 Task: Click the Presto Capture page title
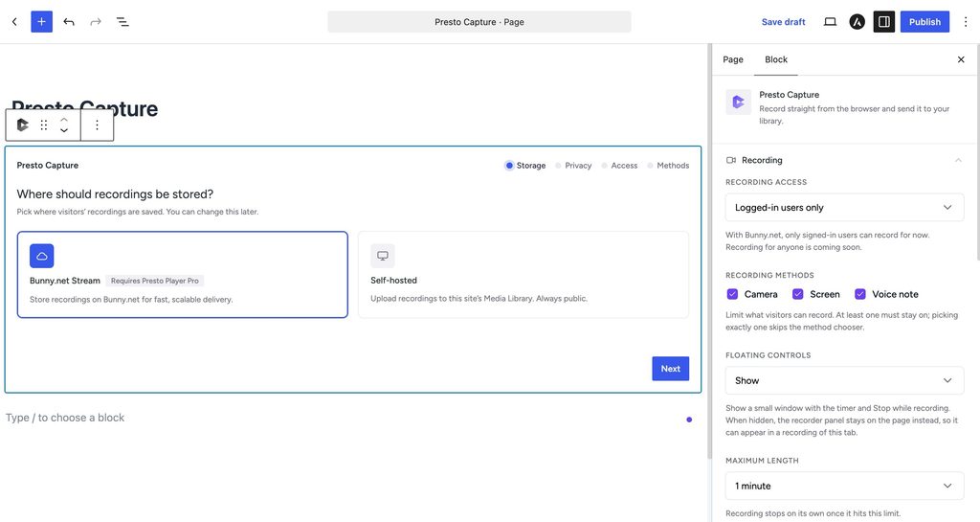click(x=84, y=108)
